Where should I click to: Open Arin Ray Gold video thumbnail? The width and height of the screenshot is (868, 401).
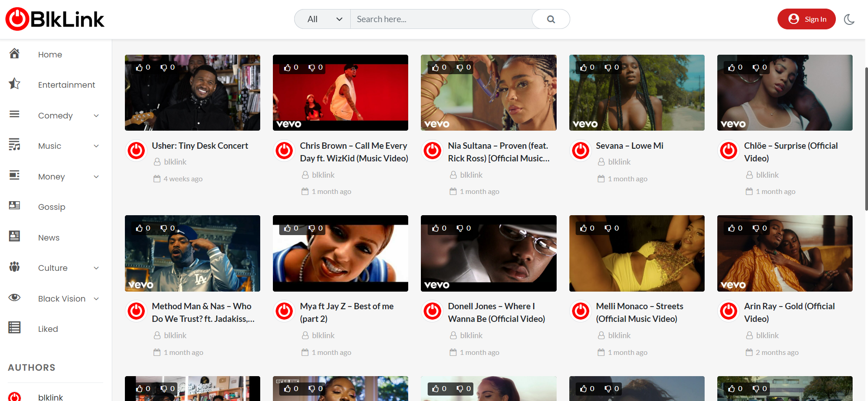pos(785,253)
